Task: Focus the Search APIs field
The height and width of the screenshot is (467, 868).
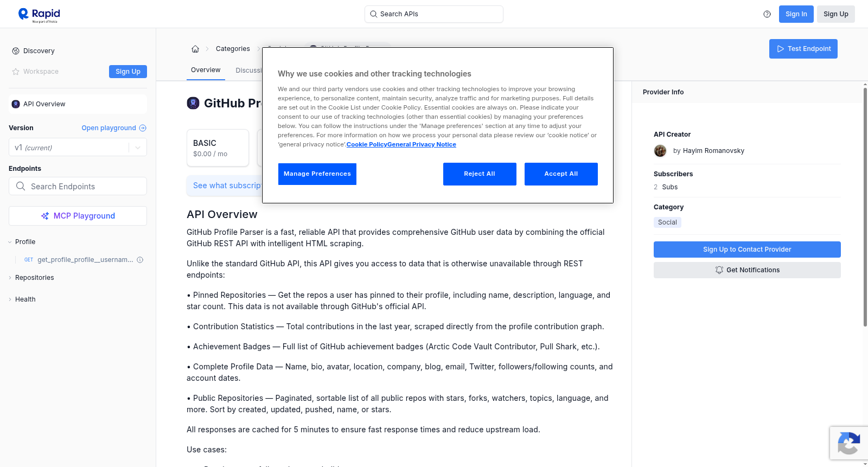Action: click(434, 14)
